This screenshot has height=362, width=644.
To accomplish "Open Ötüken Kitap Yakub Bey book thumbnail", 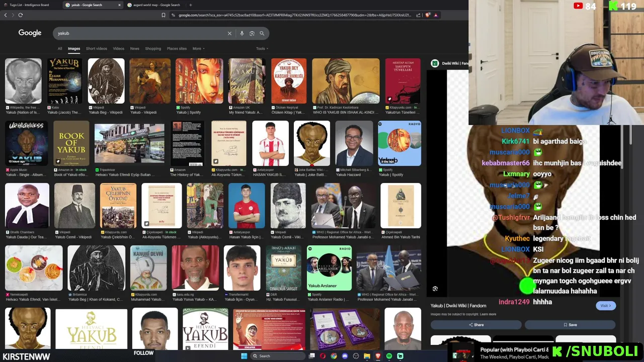I will (289, 81).
